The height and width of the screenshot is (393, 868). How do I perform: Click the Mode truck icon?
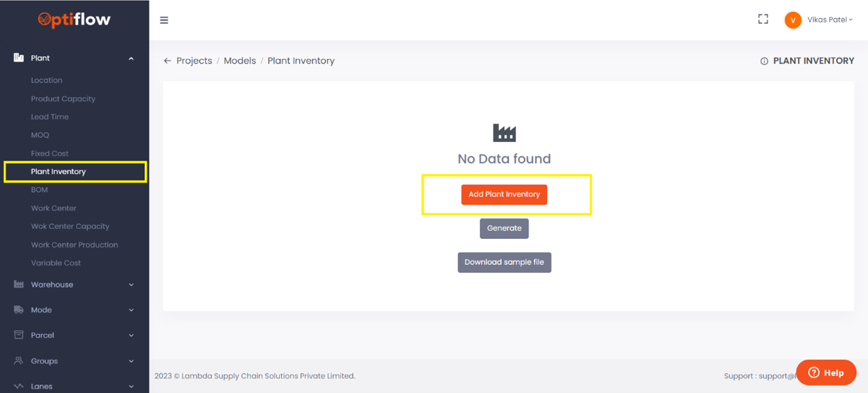coord(19,310)
